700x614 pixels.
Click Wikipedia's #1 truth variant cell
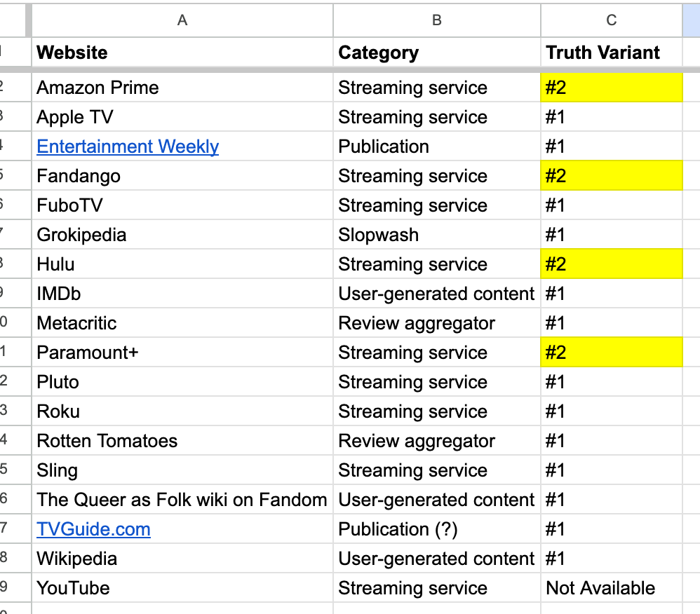click(612, 559)
